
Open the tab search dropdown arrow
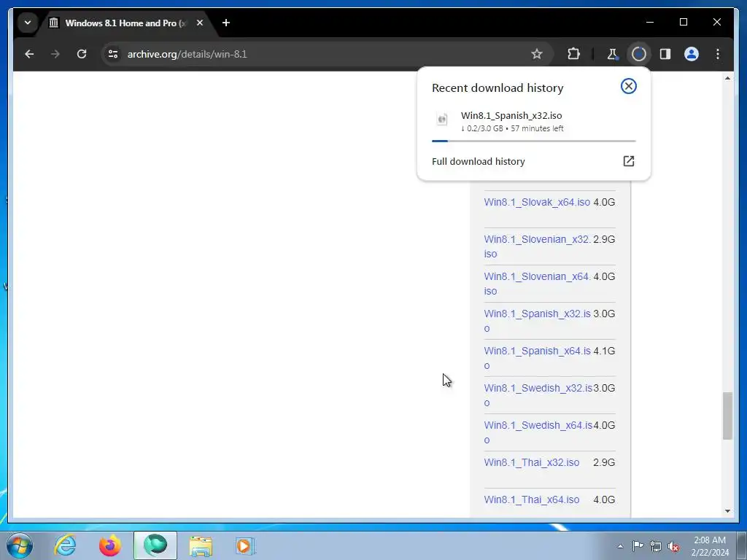coord(28,23)
